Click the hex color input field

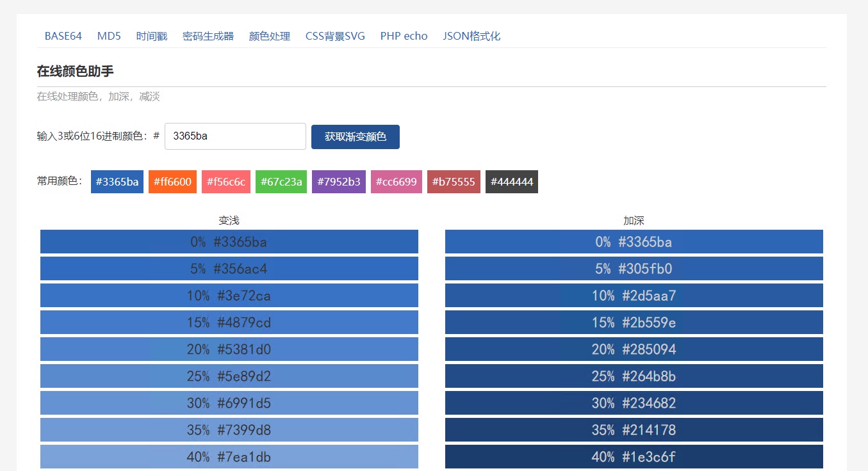click(x=235, y=136)
